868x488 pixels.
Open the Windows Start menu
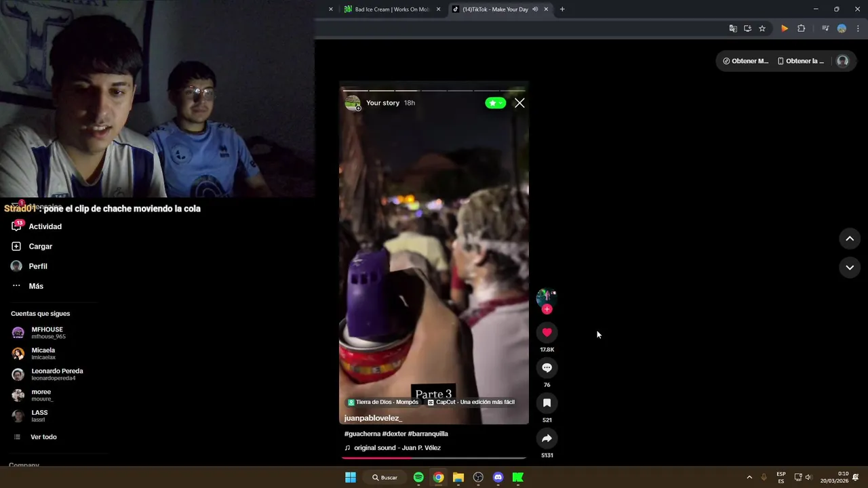pos(351,477)
